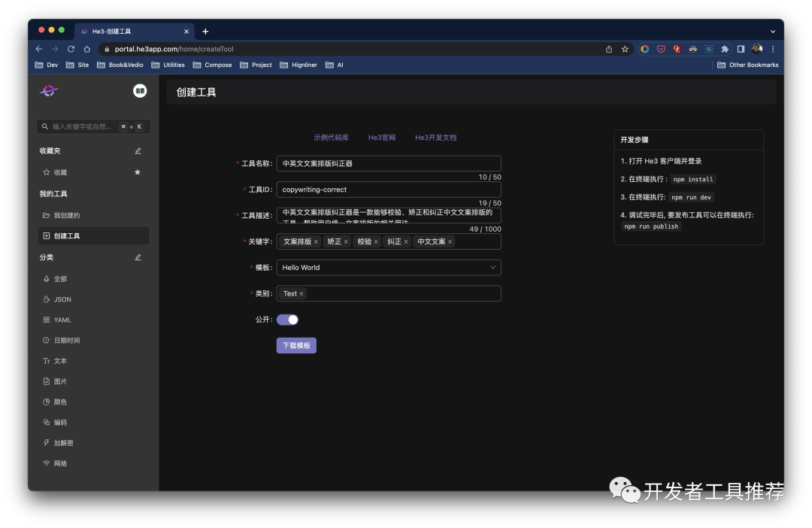Edit the 收藏夹 favorites section
This screenshot has height=528, width=812.
click(138, 150)
